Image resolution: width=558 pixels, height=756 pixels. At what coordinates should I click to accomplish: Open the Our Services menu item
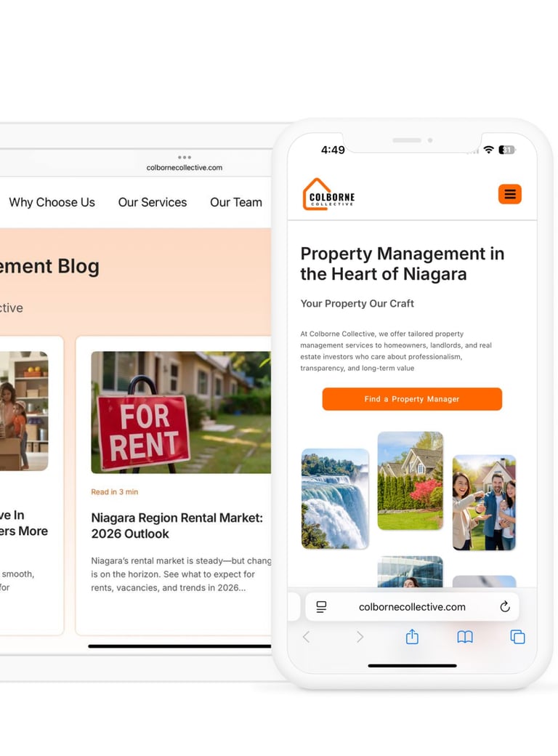click(x=153, y=203)
